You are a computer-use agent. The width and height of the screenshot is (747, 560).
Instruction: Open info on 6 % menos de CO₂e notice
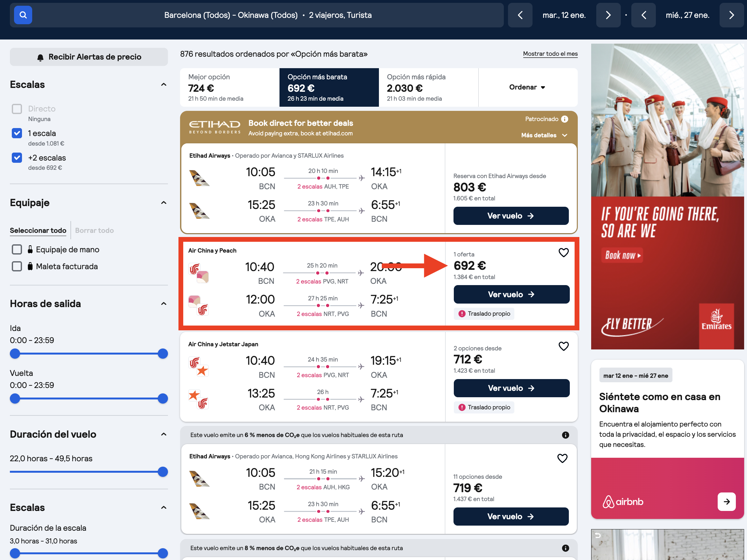(565, 435)
